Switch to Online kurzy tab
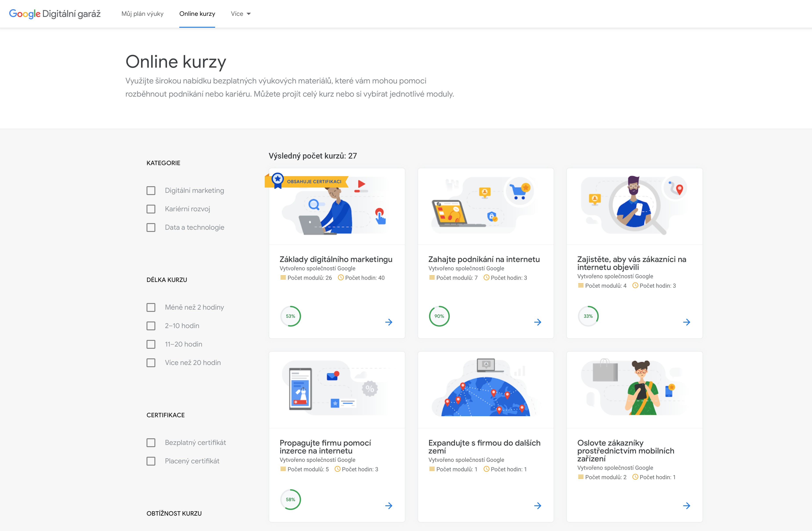Image resolution: width=812 pixels, height=531 pixels. (x=197, y=14)
